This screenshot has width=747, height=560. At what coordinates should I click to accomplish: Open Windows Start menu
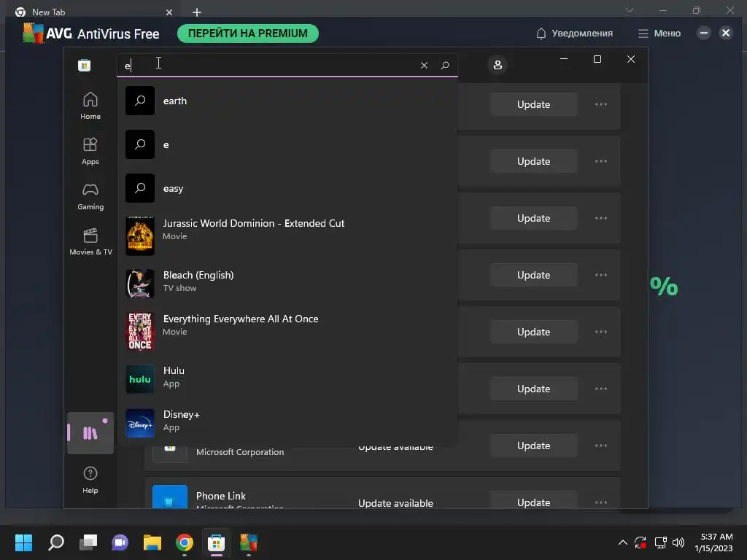tap(23, 542)
